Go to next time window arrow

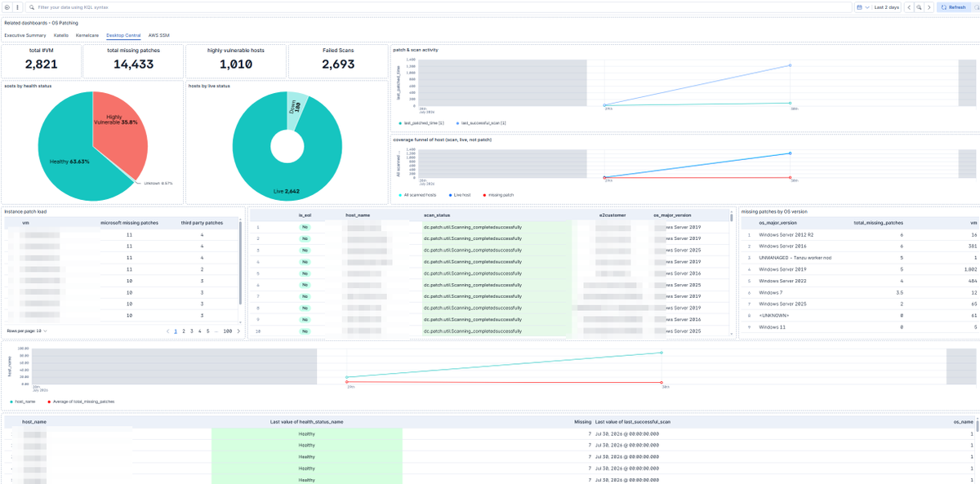point(929,7)
